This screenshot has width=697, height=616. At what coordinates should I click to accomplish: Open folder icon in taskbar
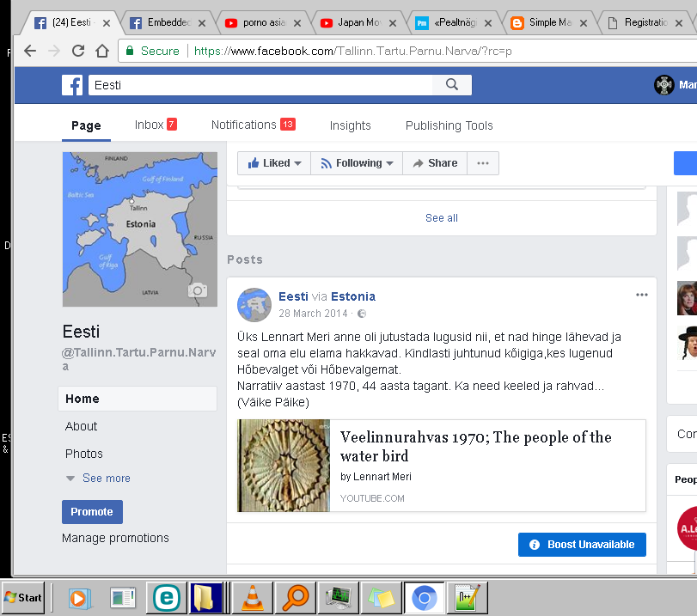(205, 598)
